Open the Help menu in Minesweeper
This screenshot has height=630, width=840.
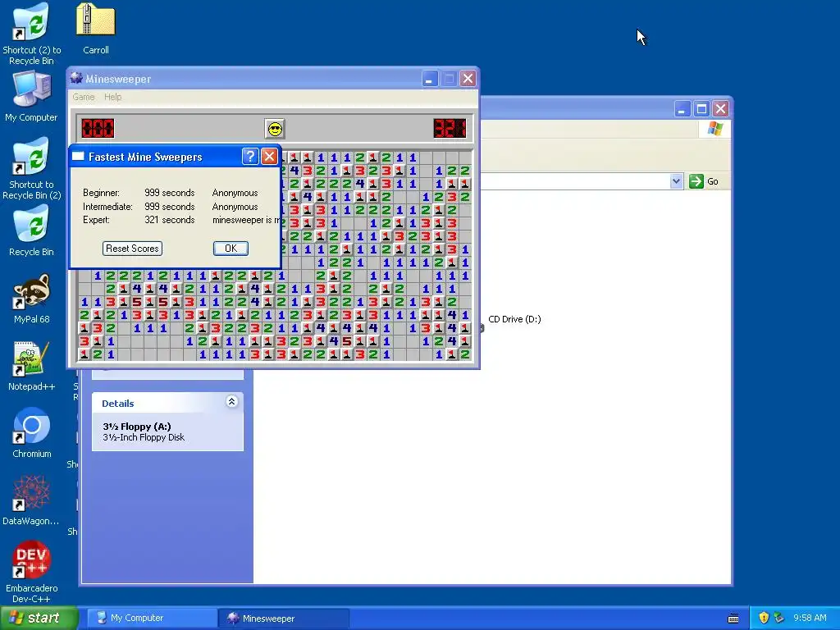point(112,97)
